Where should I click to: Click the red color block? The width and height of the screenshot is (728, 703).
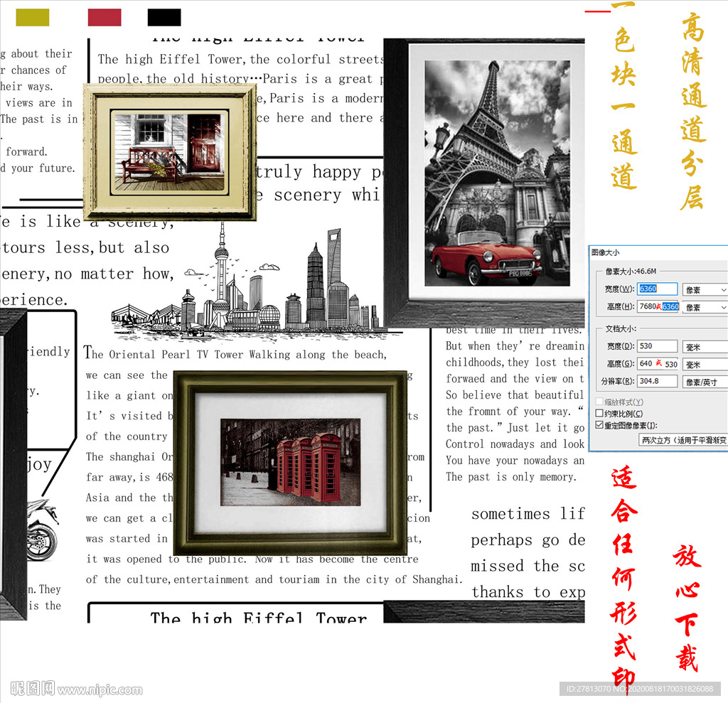pyautogui.click(x=105, y=18)
